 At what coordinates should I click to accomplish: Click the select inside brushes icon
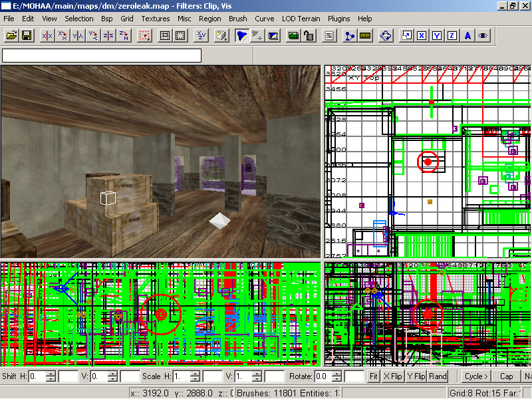(x=180, y=35)
